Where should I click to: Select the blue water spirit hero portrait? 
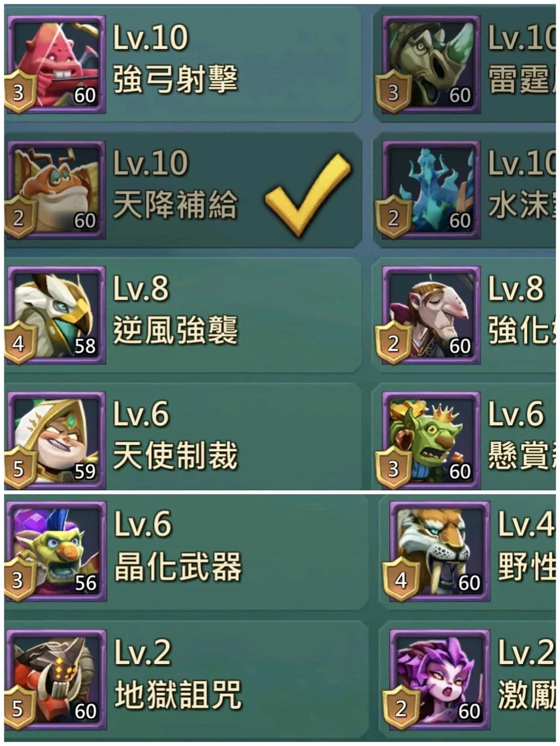pyautogui.click(x=431, y=189)
